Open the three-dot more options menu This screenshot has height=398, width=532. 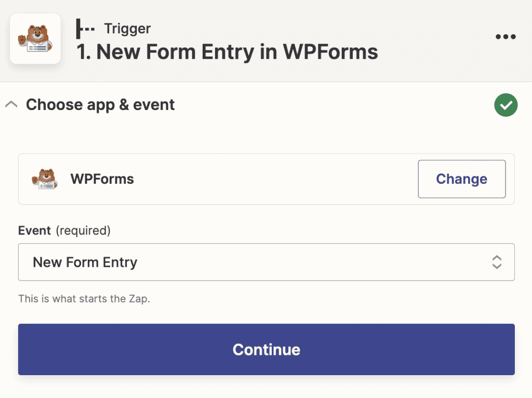(506, 37)
